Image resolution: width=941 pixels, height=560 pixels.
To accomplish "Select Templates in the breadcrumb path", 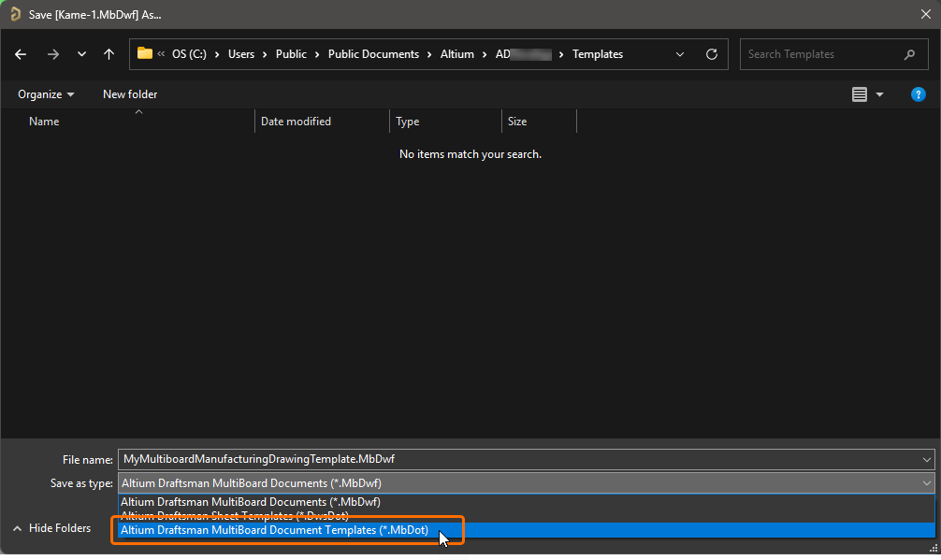I will [598, 54].
